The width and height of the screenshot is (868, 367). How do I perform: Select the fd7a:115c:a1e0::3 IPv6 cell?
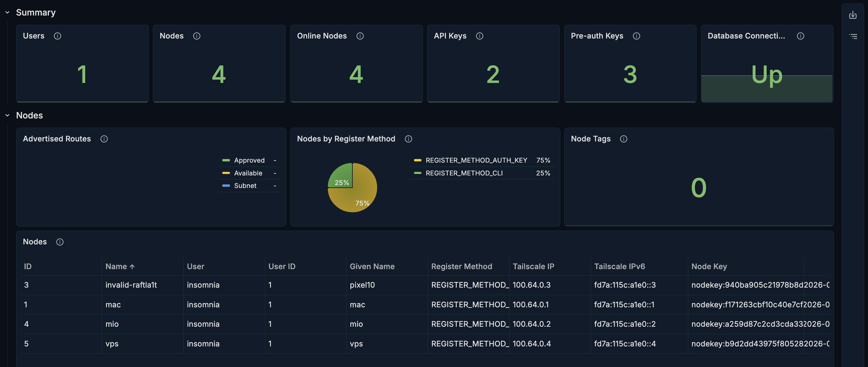click(639, 285)
